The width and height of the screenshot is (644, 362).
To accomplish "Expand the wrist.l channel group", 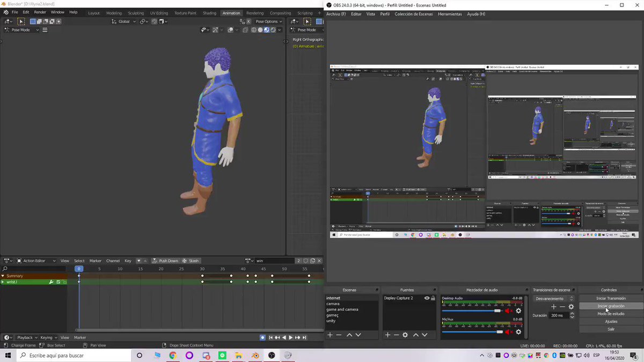I will click(x=3, y=282).
